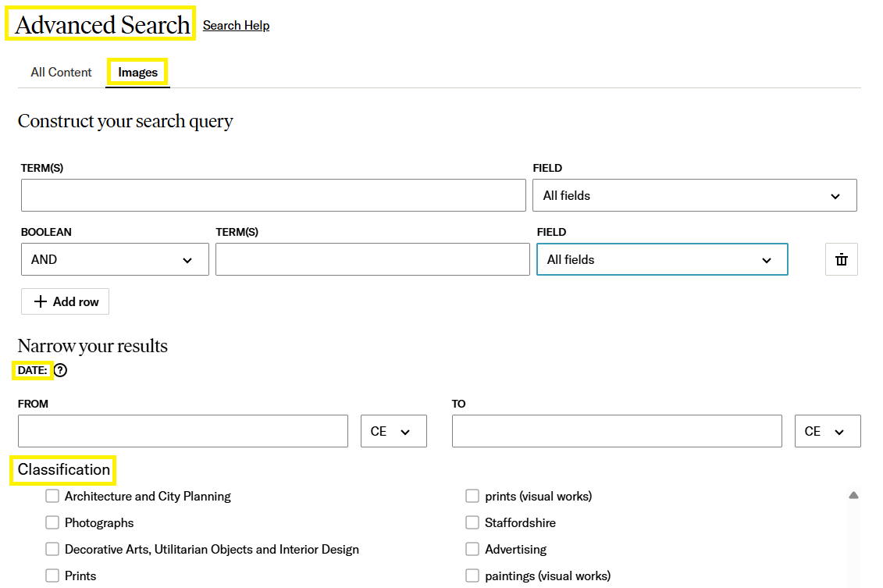Click the trash icon to delete row
883x588 pixels.
point(841,260)
